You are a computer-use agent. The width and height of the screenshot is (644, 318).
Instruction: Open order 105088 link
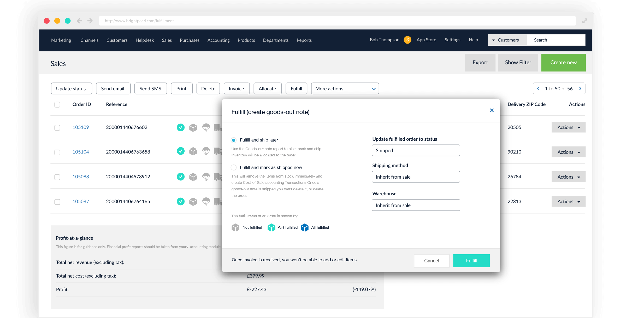coord(81,177)
